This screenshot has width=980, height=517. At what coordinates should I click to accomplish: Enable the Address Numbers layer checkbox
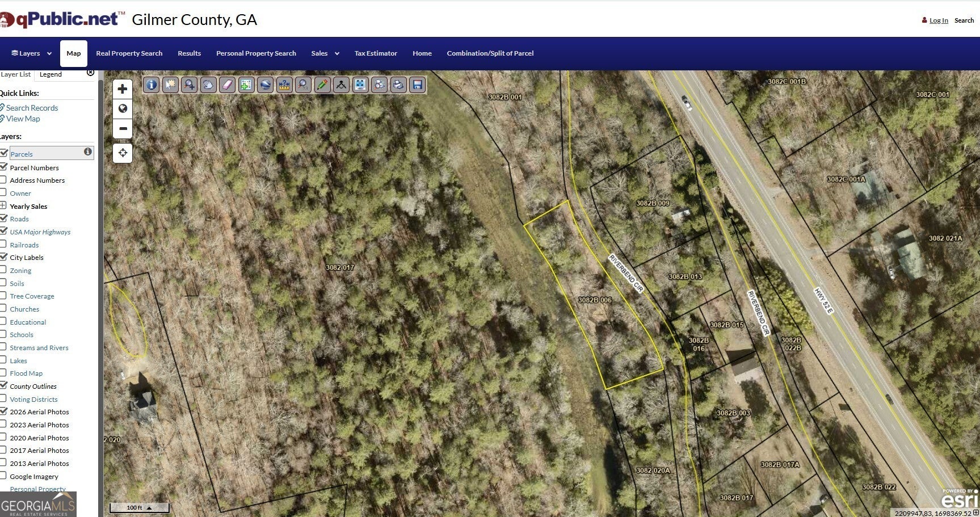[3, 180]
